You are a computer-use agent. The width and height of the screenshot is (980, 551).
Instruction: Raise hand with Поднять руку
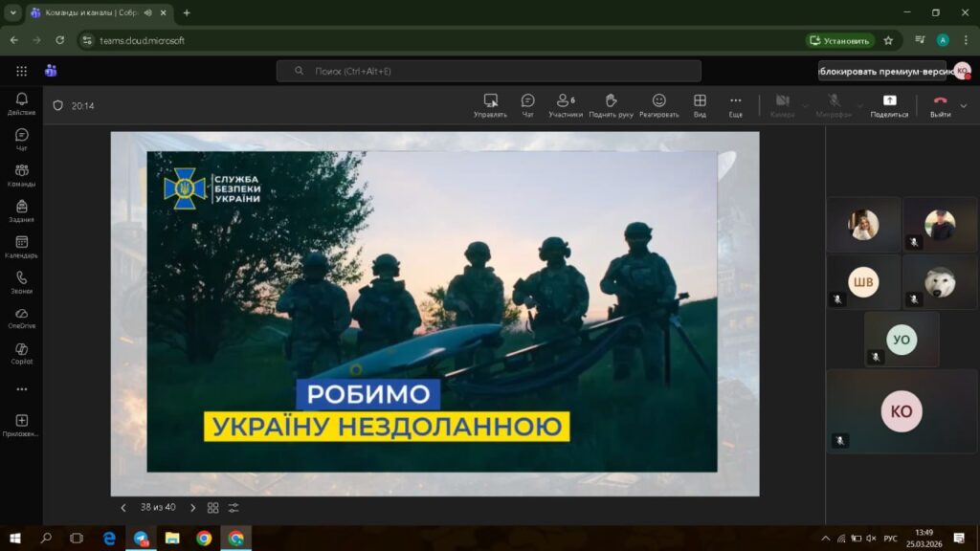(x=611, y=104)
